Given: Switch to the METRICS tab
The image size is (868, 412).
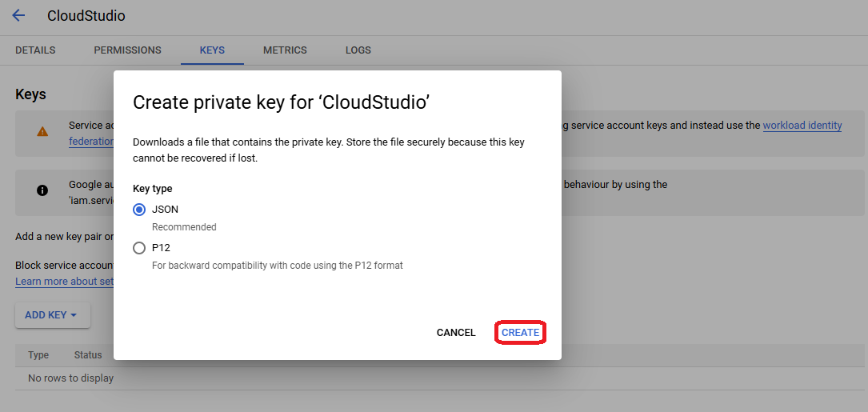Looking at the screenshot, I should tap(285, 50).
